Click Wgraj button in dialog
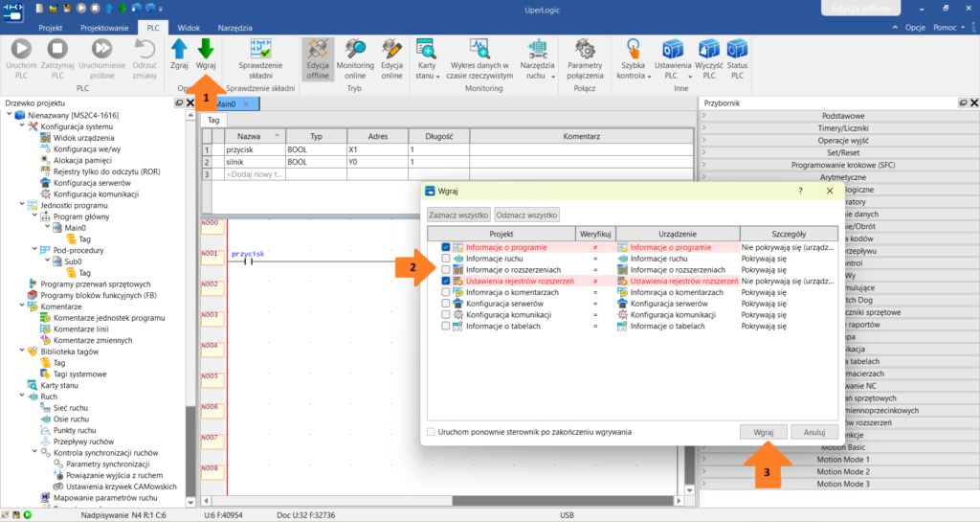Viewport: 980px width, 522px height. (x=763, y=432)
